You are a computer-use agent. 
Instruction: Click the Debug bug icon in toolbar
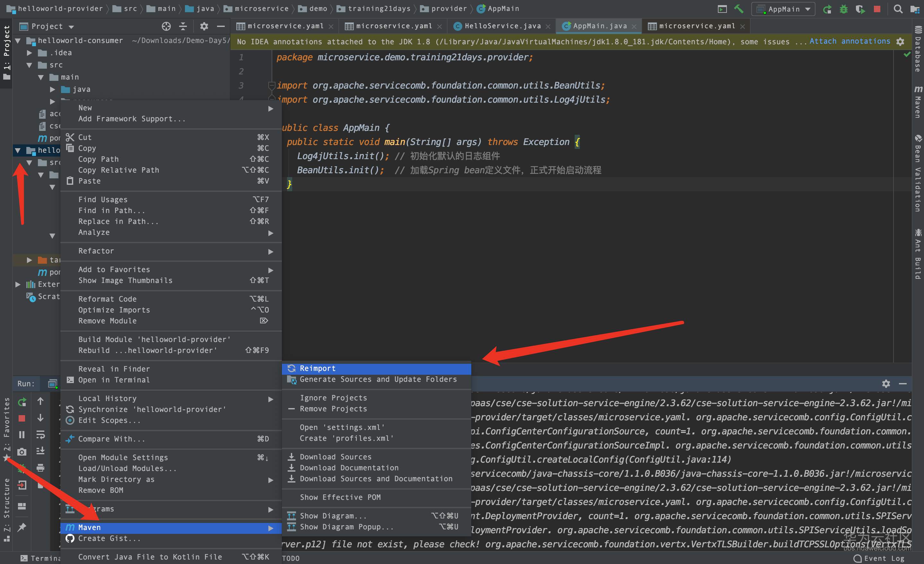pos(843,9)
